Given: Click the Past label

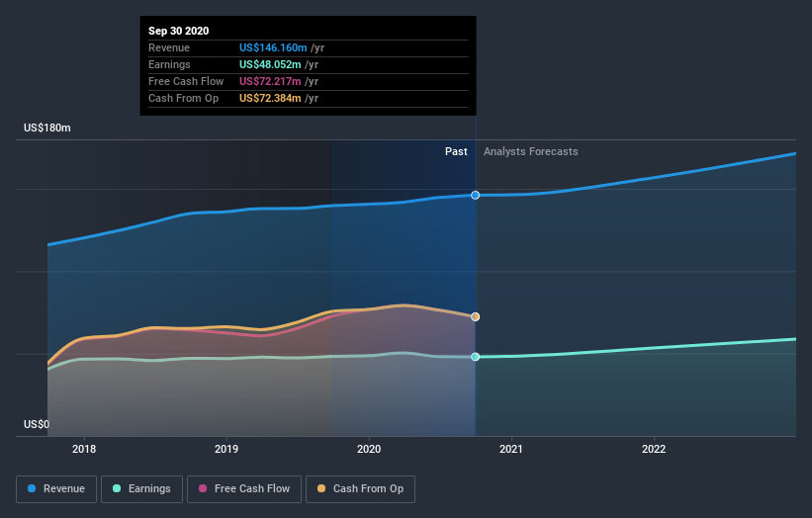Looking at the screenshot, I should (x=456, y=151).
